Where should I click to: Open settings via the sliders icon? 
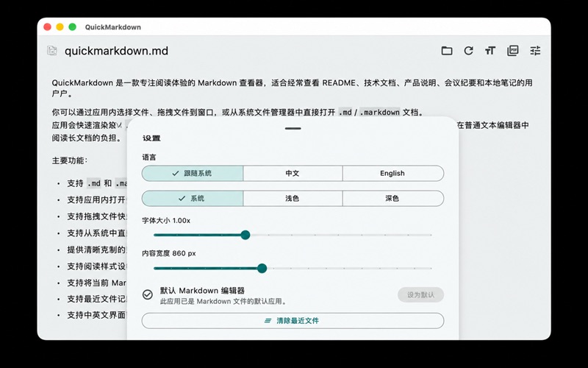click(x=535, y=51)
